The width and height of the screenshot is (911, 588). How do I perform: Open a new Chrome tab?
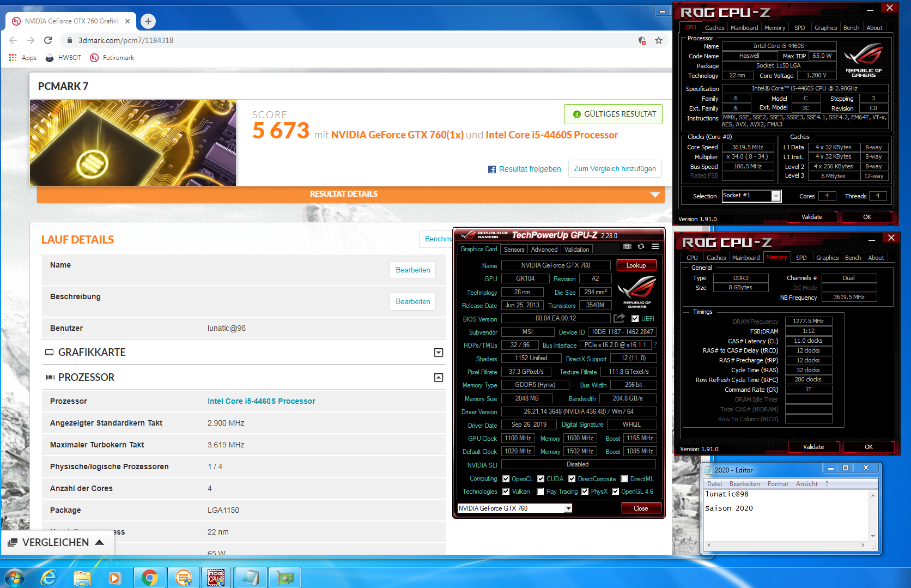(x=148, y=21)
